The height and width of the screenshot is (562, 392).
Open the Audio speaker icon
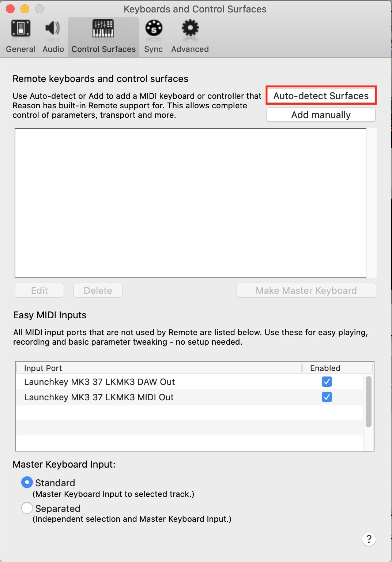[53, 29]
